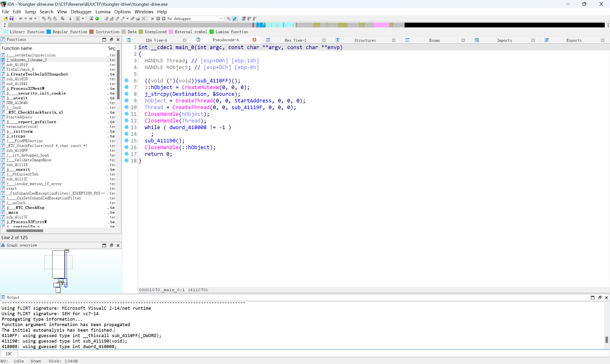Click the search byte sequence binoculars icon
This screenshot has width=610, height=364.
[55, 19]
